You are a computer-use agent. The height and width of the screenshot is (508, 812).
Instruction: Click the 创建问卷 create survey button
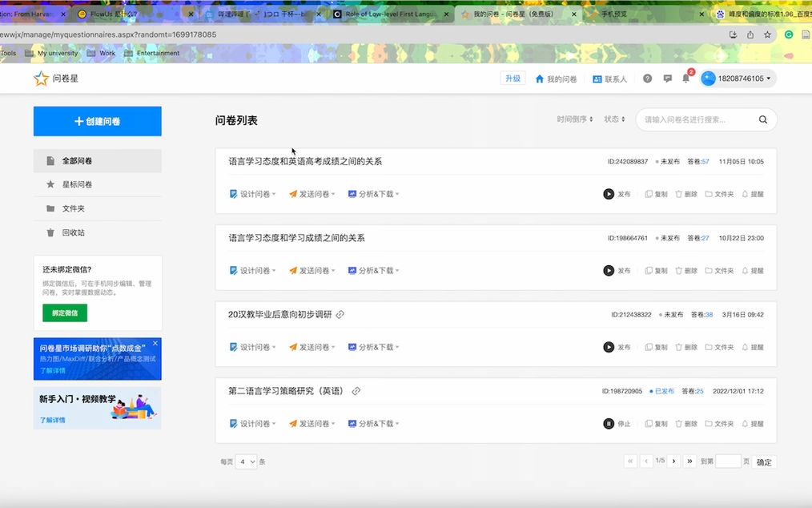coord(96,121)
